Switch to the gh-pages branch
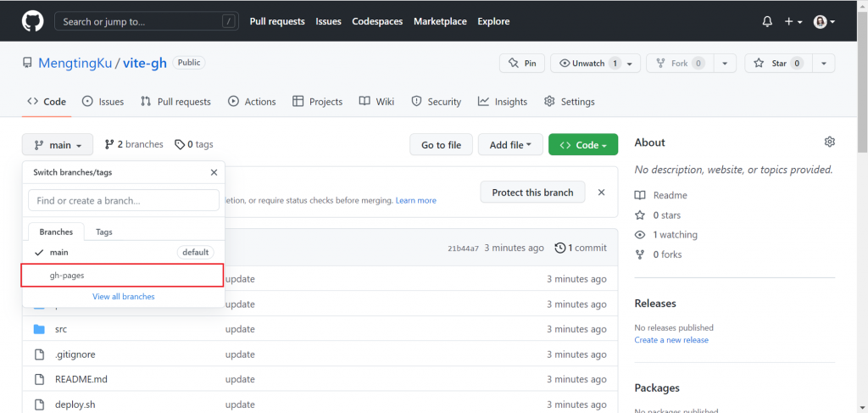 pyautogui.click(x=122, y=275)
